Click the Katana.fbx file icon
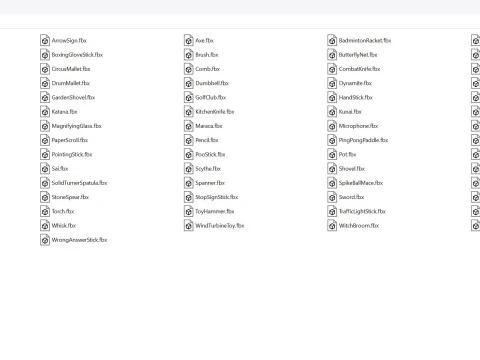 pos(45,112)
